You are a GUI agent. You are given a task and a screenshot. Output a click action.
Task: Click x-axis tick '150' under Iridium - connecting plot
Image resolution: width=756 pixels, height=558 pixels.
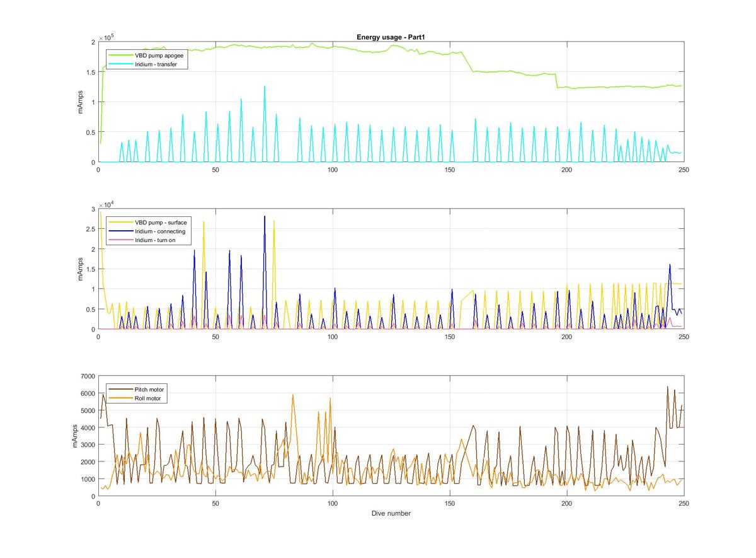450,337
